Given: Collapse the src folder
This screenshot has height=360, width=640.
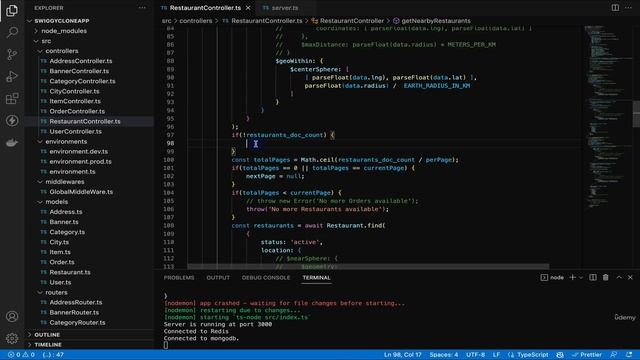Looking at the screenshot, I should click(x=89, y=41).
